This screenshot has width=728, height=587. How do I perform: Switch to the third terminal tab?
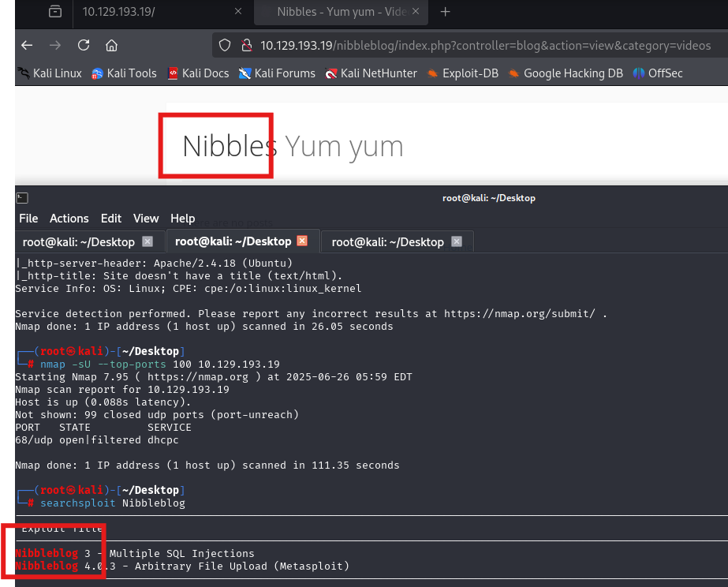pyautogui.click(x=388, y=242)
